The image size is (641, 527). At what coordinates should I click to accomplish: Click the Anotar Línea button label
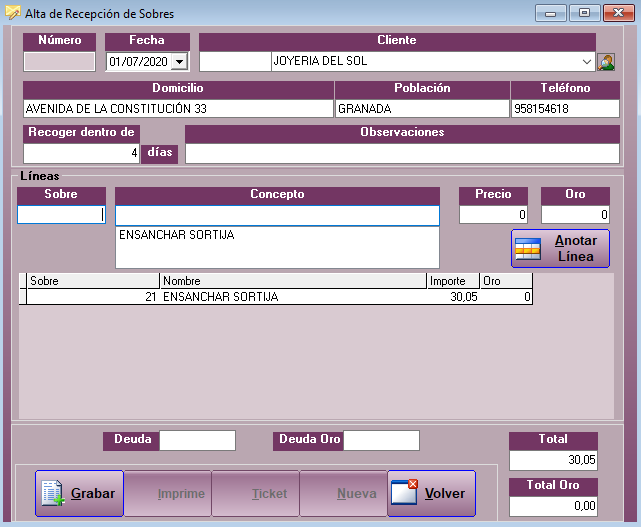(576, 248)
